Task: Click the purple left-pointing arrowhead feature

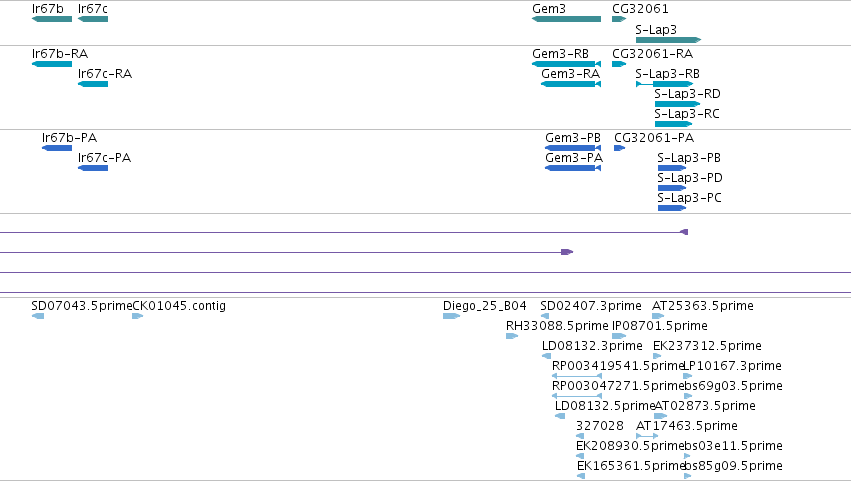Action: [x=684, y=232]
